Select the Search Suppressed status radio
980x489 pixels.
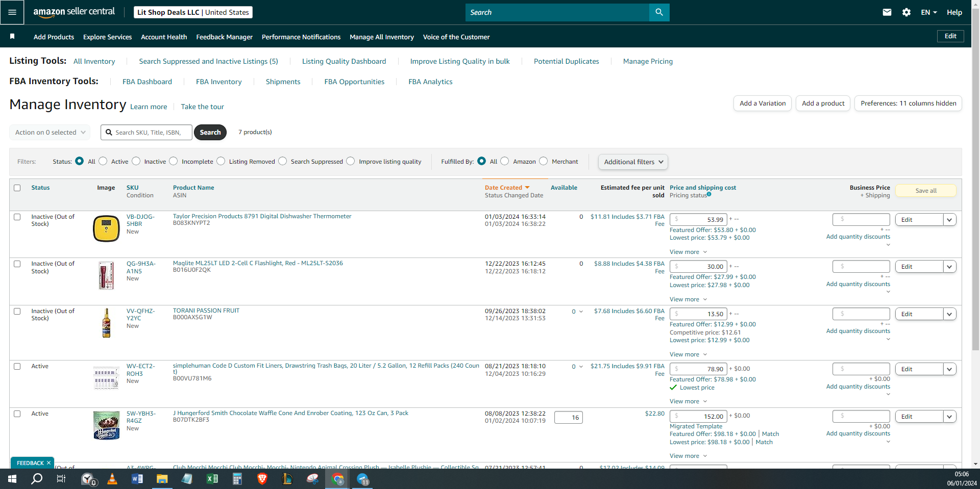(283, 161)
